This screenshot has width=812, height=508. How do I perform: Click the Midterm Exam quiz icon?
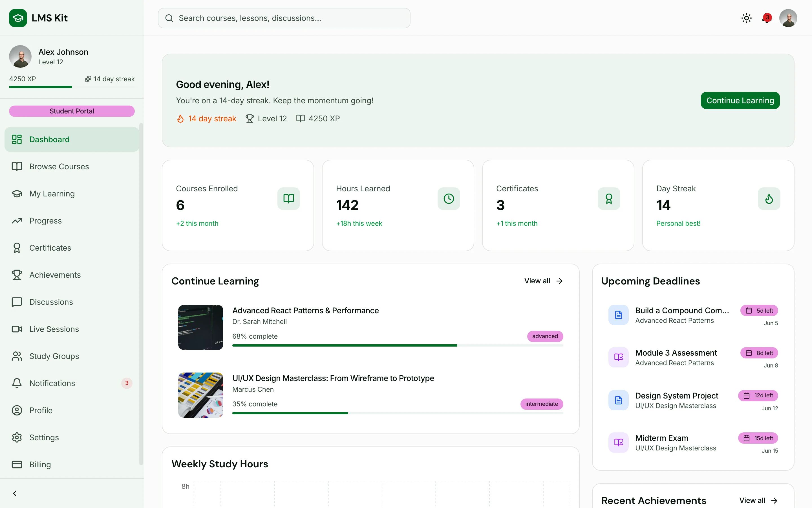[x=618, y=443]
